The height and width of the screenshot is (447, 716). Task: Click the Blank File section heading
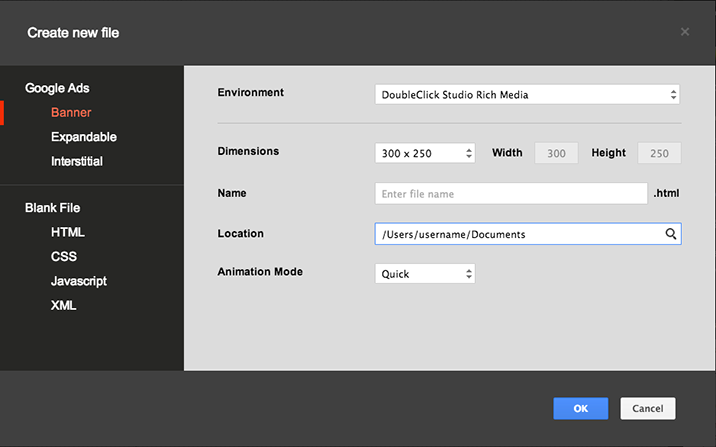52,208
